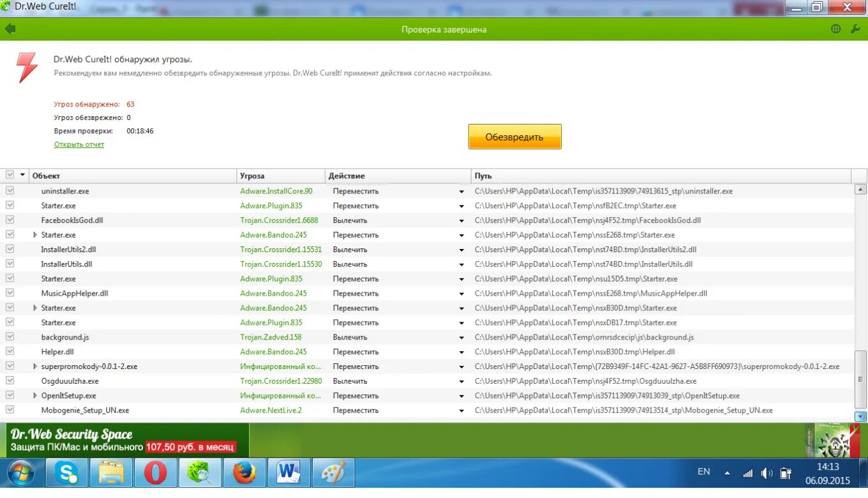
Task: Click the Обезвредить button
Action: (x=514, y=137)
